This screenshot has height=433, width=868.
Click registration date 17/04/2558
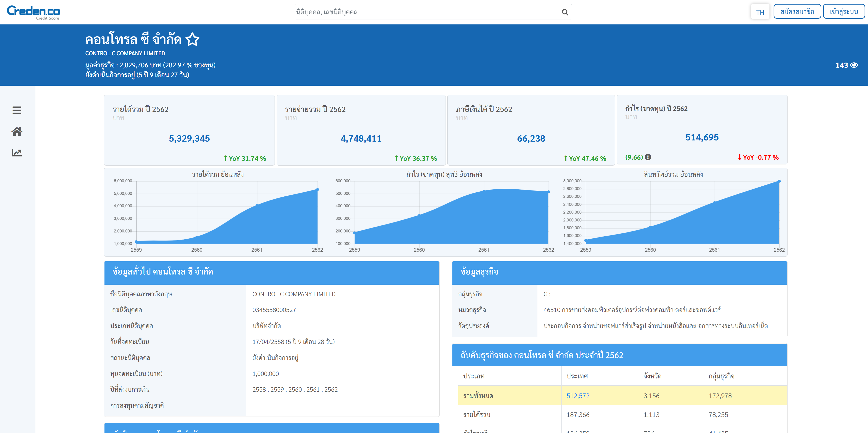click(294, 342)
